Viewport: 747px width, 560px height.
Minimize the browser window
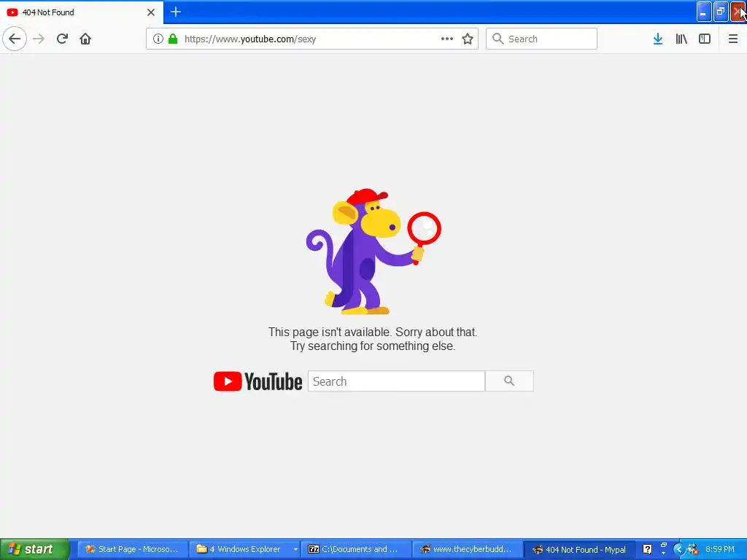tap(704, 12)
